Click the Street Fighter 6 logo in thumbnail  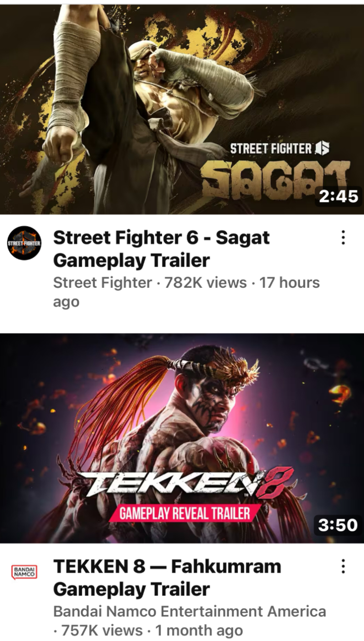point(279,149)
